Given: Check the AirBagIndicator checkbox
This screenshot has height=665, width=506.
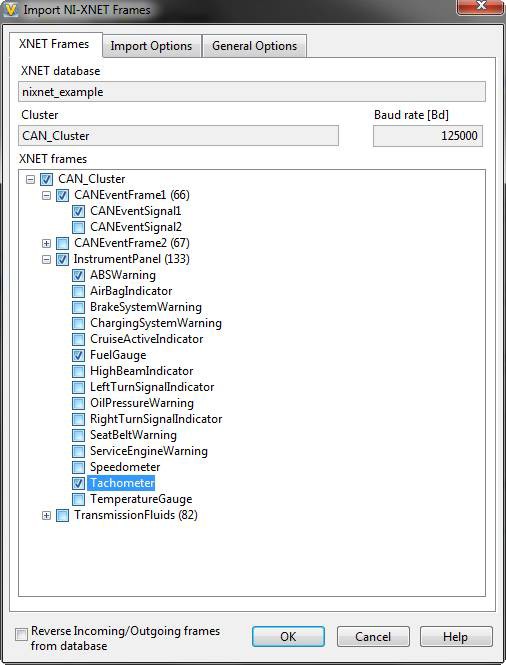Looking at the screenshot, I should pos(78,291).
